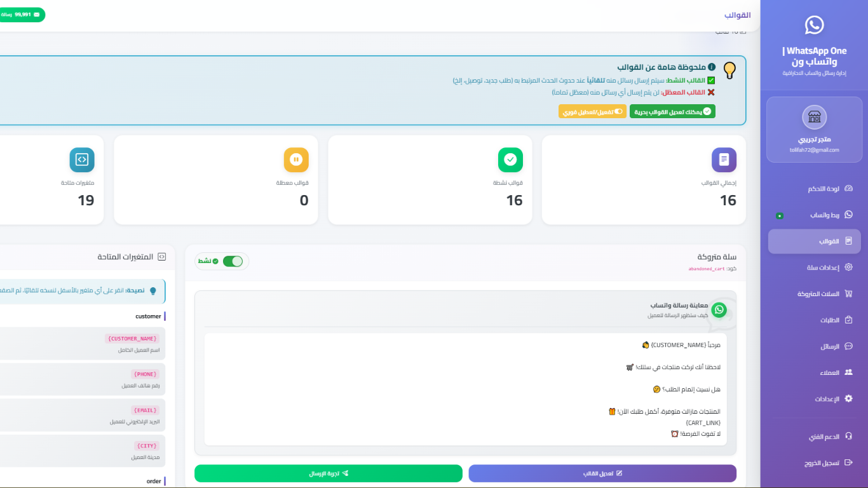Open لوحة التحكم from the sidebar
This screenshot has width=868, height=488.
coord(824,189)
